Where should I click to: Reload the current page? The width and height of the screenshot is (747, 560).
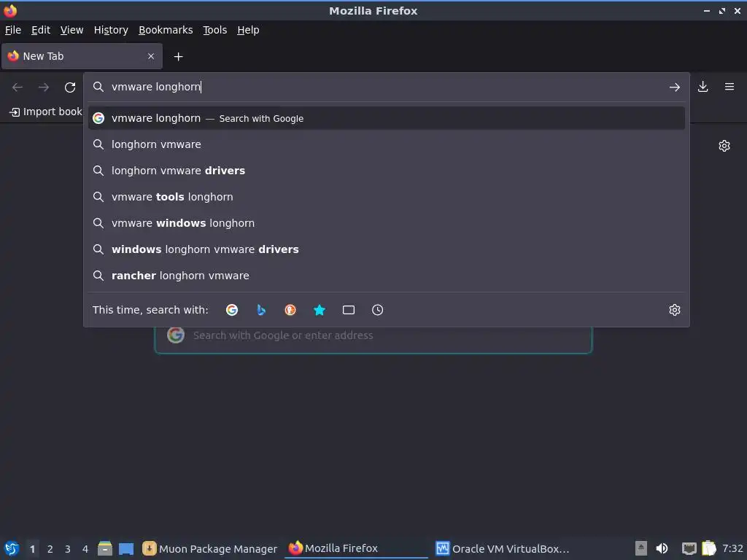coord(70,87)
